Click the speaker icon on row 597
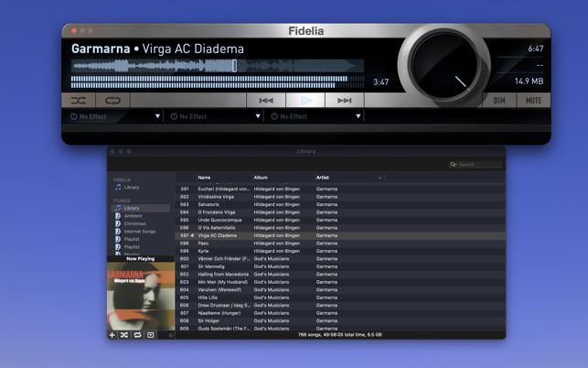This screenshot has height=368, width=588. tap(192, 235)
